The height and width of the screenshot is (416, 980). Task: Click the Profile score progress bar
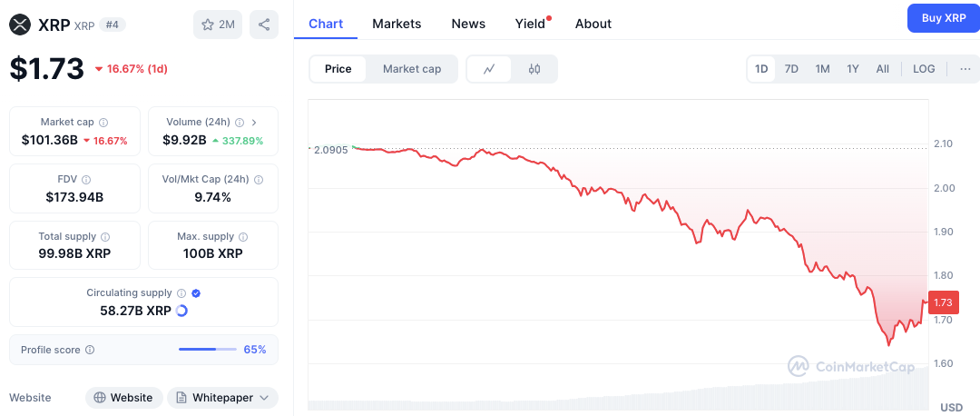(x=208, y=349)
